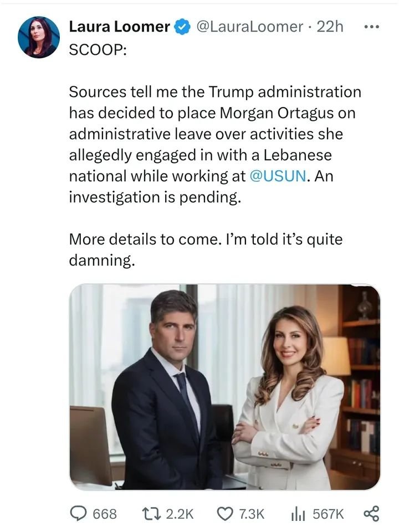
Task: Click the 668 replies count
Action: tap(104, 514)
